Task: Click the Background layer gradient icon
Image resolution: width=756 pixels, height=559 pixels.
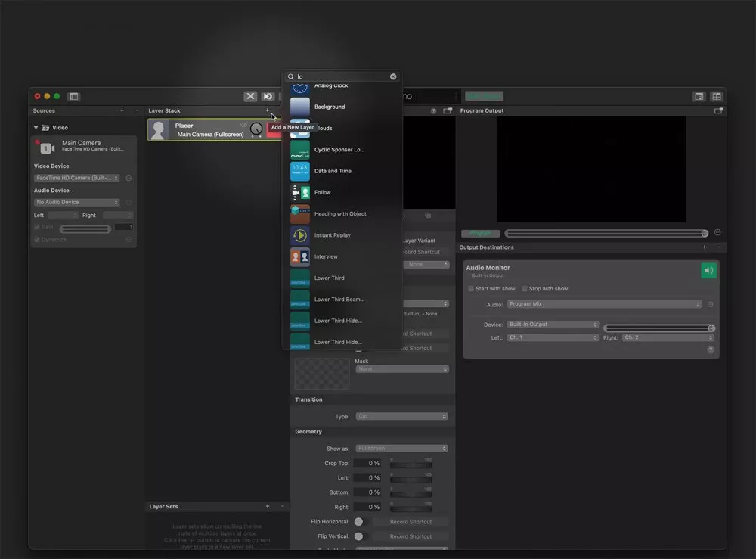Action: click(300, 107)
